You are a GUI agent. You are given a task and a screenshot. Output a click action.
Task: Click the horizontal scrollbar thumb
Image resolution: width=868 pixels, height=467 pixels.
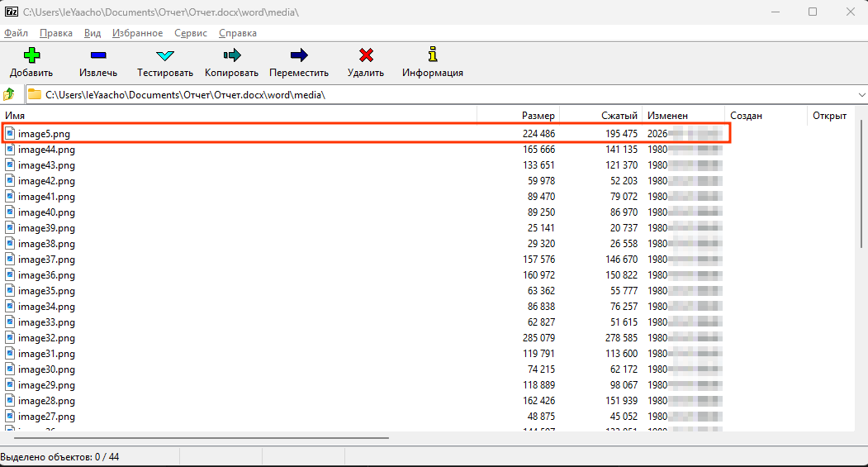202,437
